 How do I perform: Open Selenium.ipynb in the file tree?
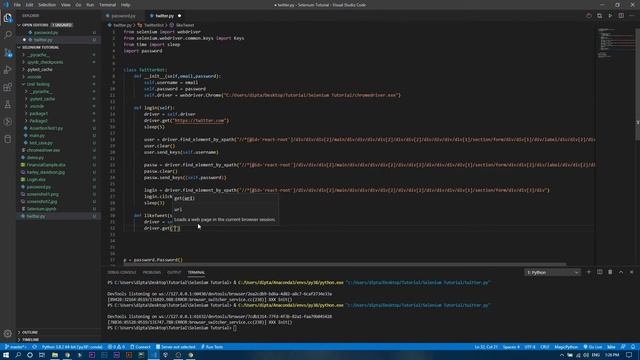[x=42, y=209]
